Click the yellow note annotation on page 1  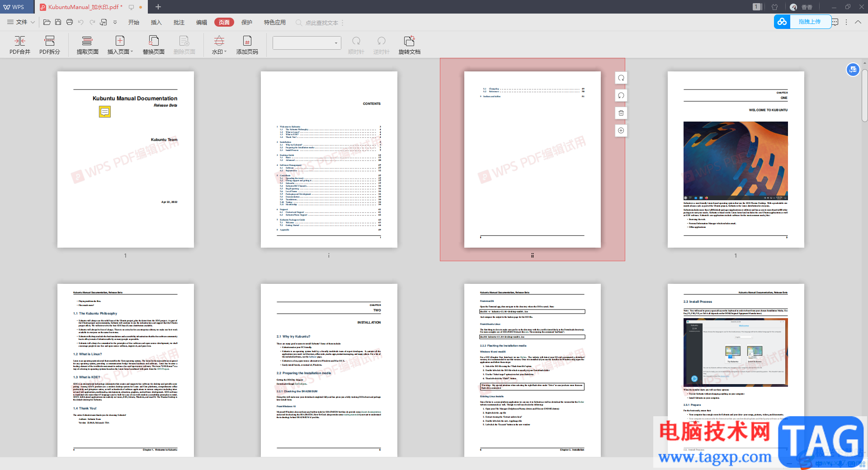(x=104, y=112)
